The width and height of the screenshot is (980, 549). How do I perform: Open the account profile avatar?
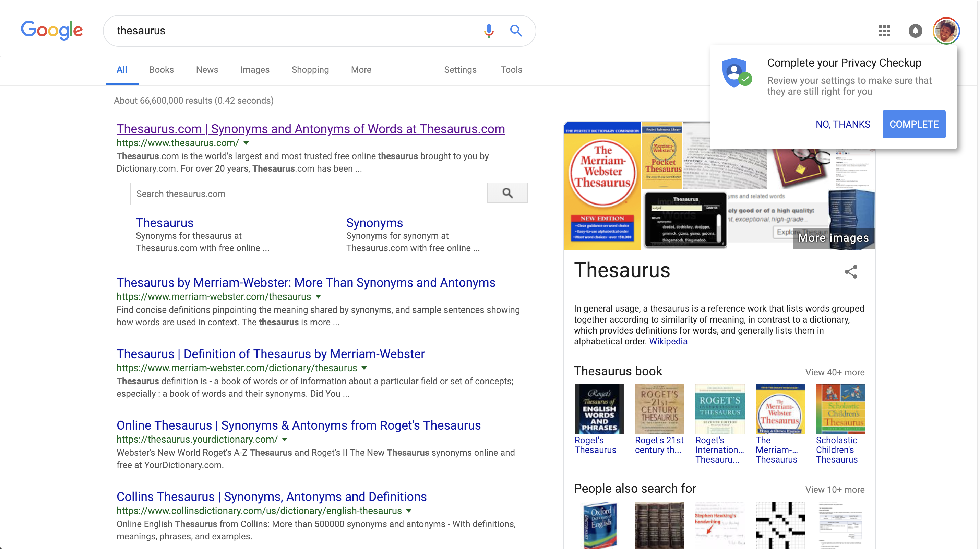946,31
